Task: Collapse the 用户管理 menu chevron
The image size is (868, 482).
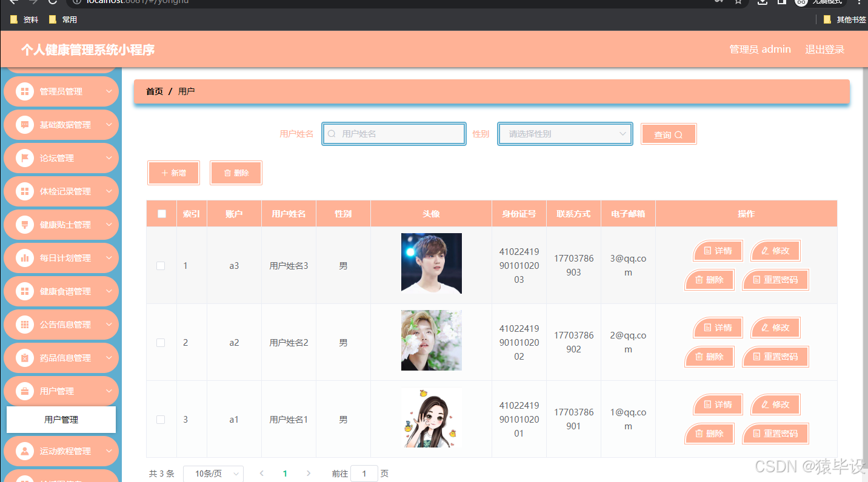Action: (109, 391)
